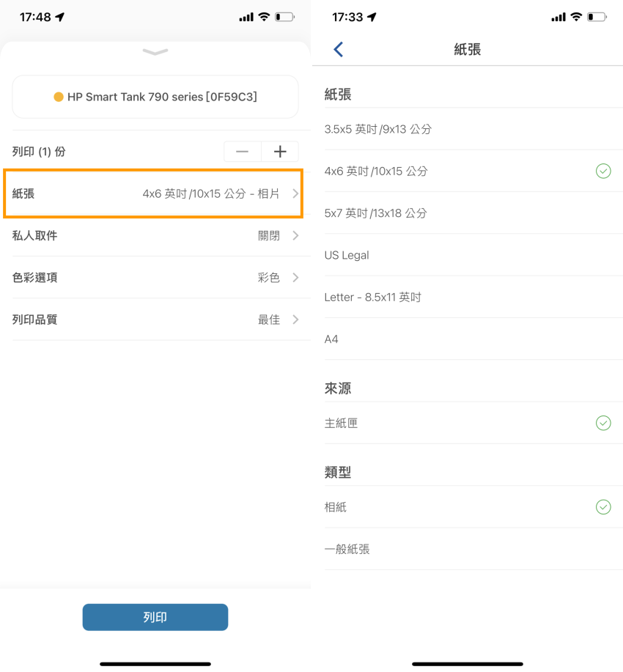623x672 pixels.
Task: Tap the chevron beside 最佳
Action: point(295,320)
